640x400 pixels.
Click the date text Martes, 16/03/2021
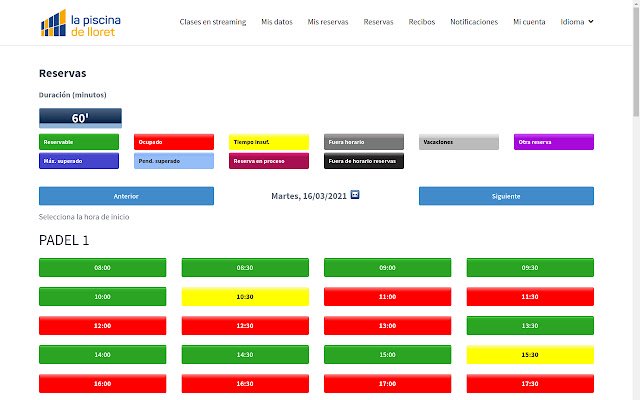point(309,196)
